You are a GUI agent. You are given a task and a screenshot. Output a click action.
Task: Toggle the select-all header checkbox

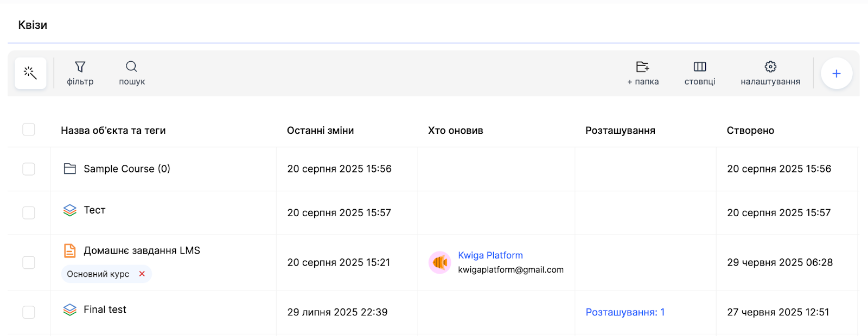pyautogui.click(x=29, y=130)
